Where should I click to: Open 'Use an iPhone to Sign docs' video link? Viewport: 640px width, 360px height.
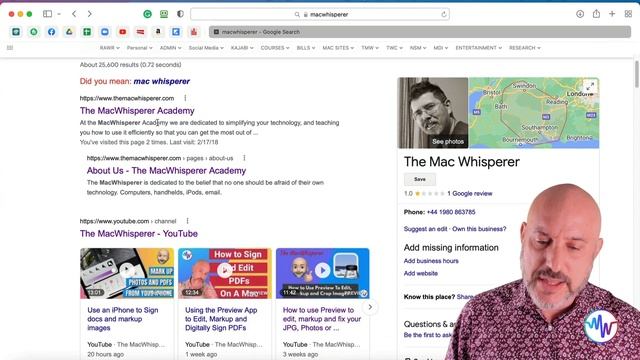tap(123, 319)
